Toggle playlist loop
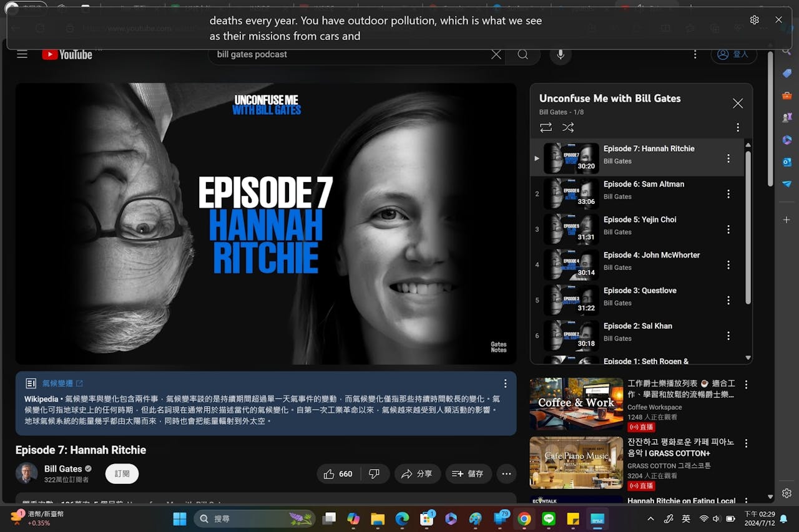Image resolution: width=799 pixels, height=532 pixels. click(x=546, y=127)
